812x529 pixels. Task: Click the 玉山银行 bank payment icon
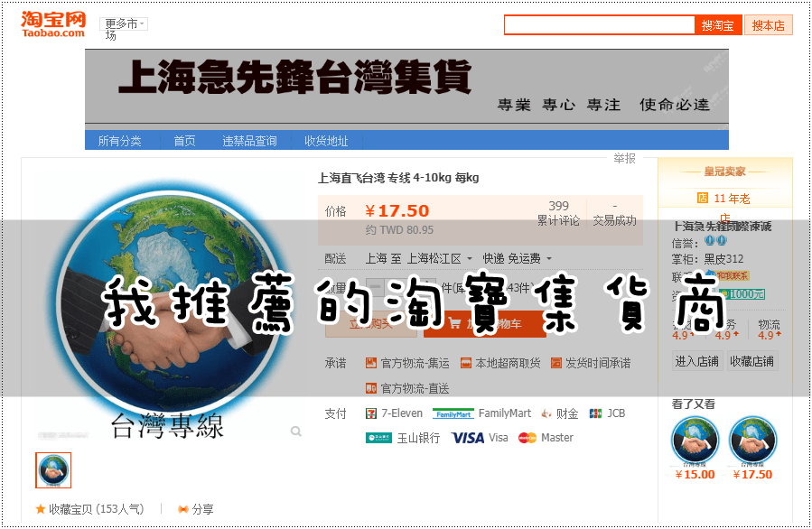379,437
